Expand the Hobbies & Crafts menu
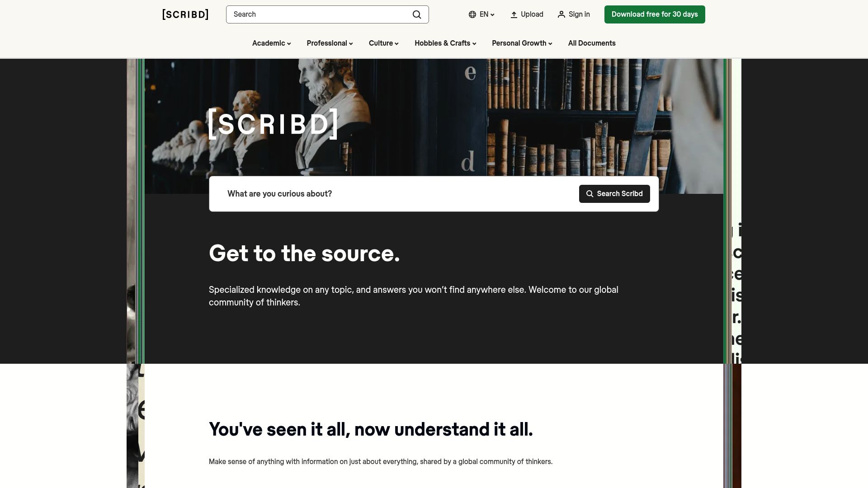This screenshot has height=488, width=868. point(445,43)
